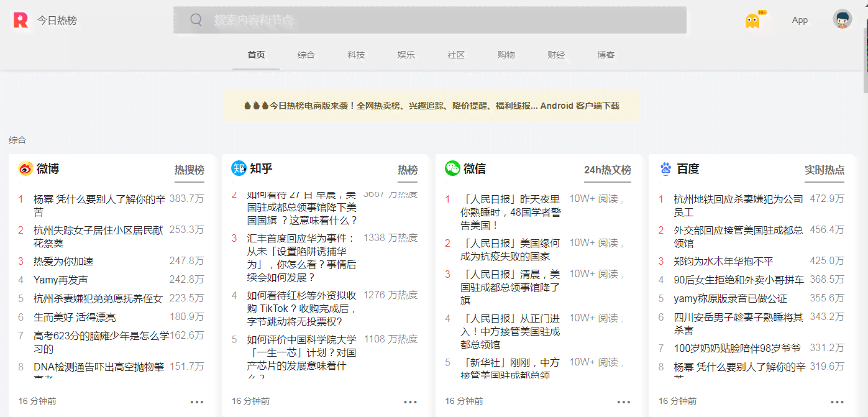868x417 pixels.
Task: Open Zhihu question 汇丰首度回应华为事件
Action: [301, 258]
